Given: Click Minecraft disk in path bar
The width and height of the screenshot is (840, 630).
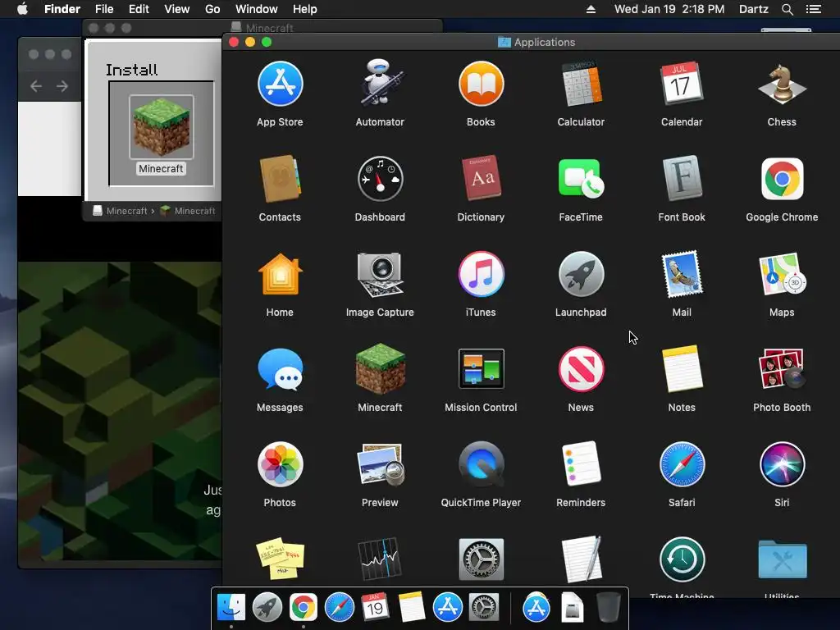Looking at the screenshot, I should pyautogui.click(x=120, y=211).
